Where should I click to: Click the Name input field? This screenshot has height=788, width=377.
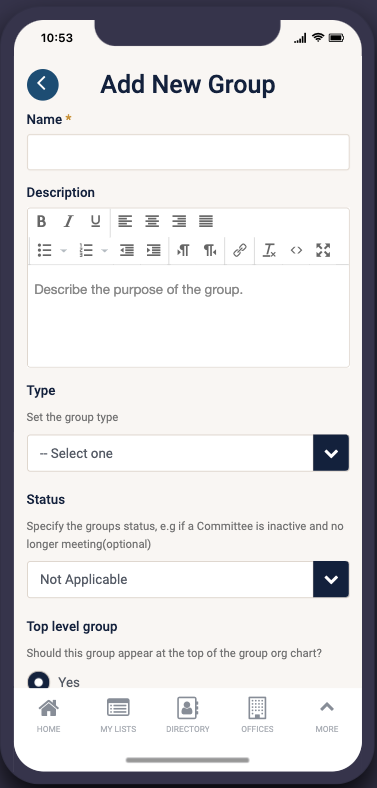(188, 152)
